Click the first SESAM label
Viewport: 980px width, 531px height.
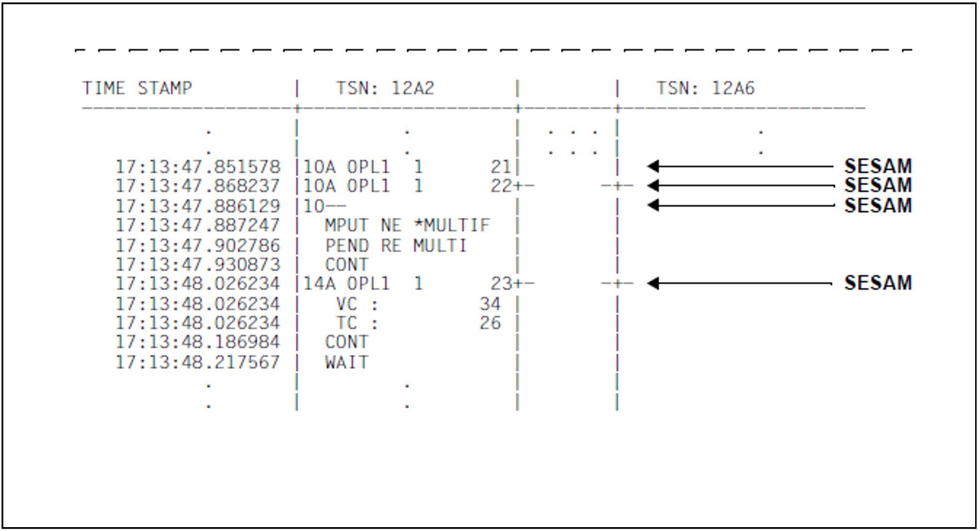[x=878, y=167]
